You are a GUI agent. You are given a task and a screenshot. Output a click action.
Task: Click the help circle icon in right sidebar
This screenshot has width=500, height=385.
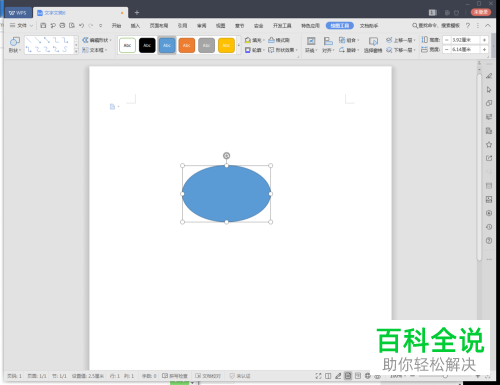(x=489, y=240)
